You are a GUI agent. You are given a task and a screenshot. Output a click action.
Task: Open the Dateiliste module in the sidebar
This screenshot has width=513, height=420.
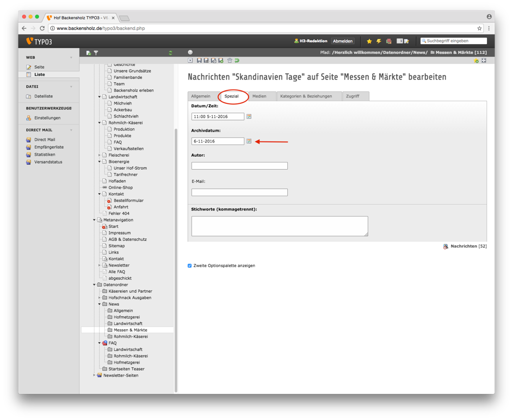44,96
